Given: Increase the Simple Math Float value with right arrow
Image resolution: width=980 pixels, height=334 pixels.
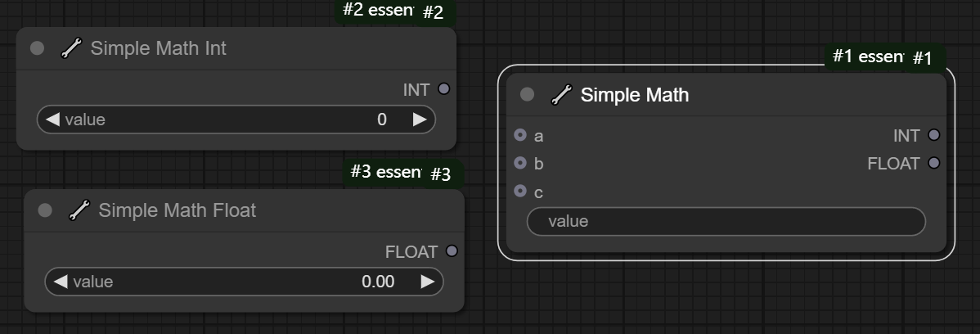Looking at the screenshot, I should [x=427, y=282].
